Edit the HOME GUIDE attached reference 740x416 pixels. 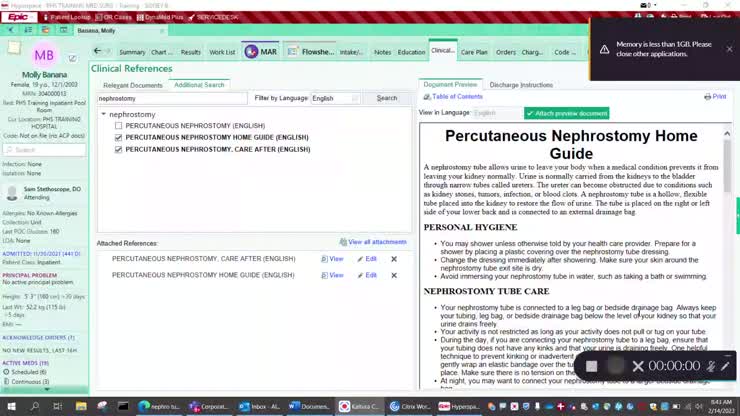pos(367,275)
